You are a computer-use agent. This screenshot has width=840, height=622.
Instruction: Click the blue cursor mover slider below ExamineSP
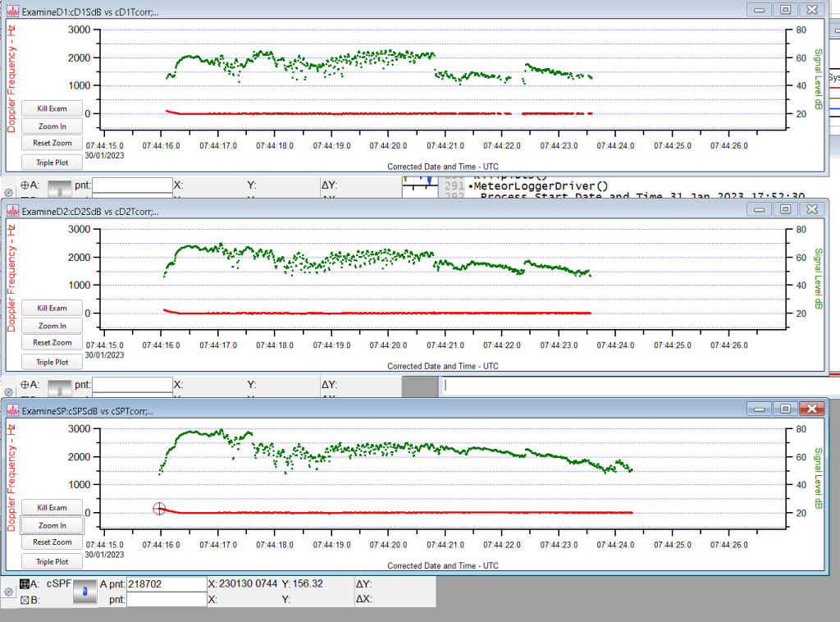pyautogui.click(x=84, y=592)
